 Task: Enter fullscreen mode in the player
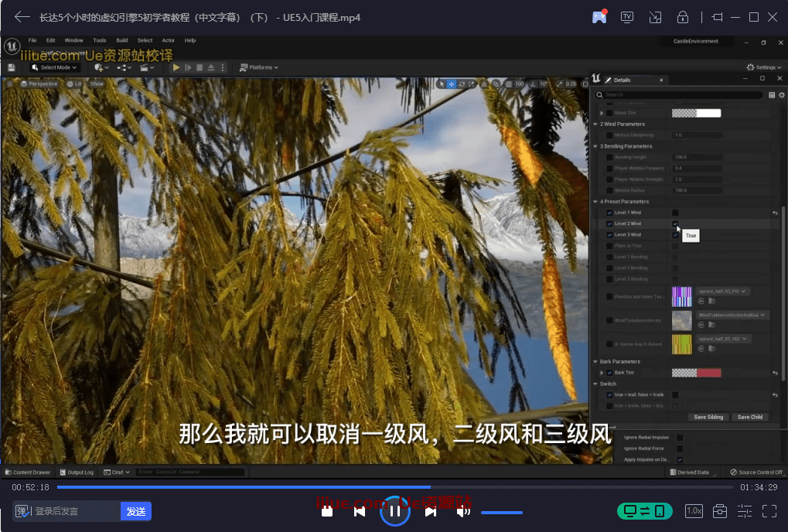769,511
